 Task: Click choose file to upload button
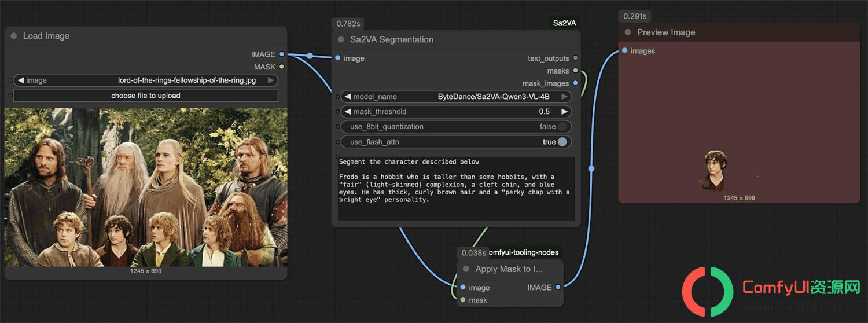pos(146,96)
